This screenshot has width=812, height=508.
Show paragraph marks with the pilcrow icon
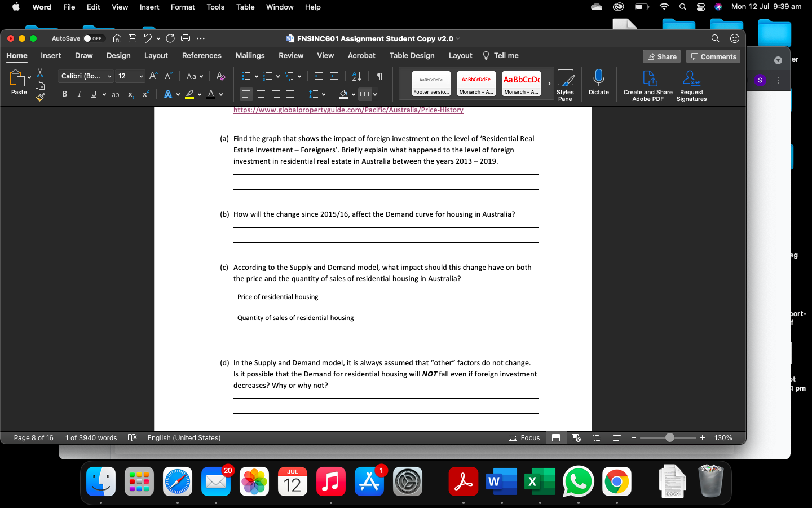379,76
